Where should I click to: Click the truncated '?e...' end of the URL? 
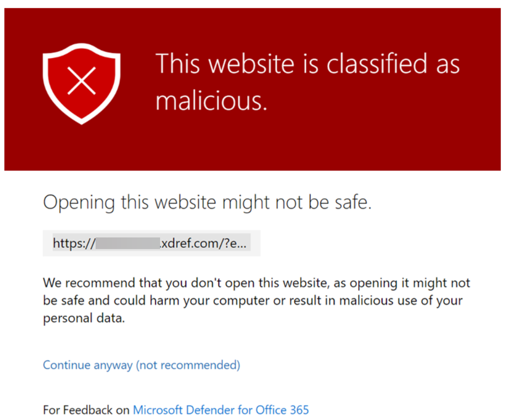[x=235, y=243]
